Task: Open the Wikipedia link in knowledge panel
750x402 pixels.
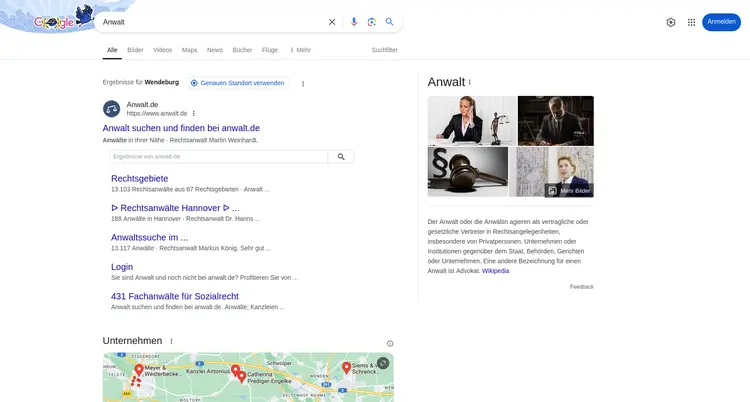Action: 496,271
